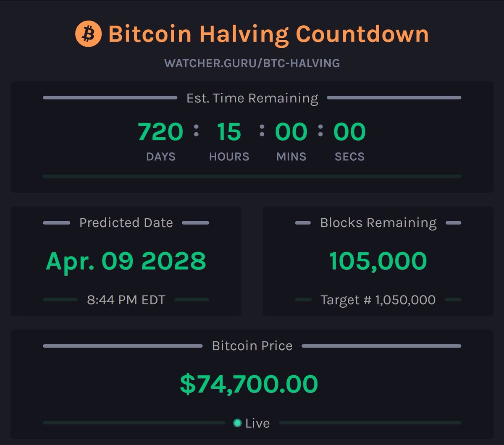Click the 8:44 PM EDT time

tap(126, 300)
